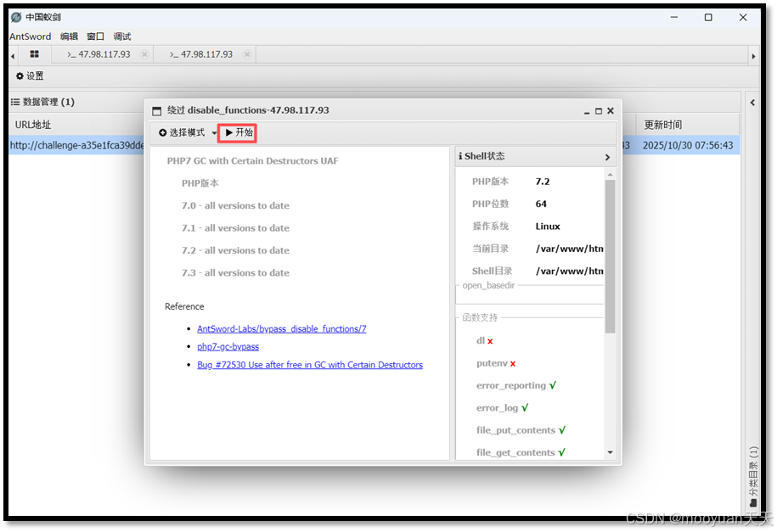Click the putenv function entry
The image size is (777, 532).
pyautogui.click(x=496, y=364)
